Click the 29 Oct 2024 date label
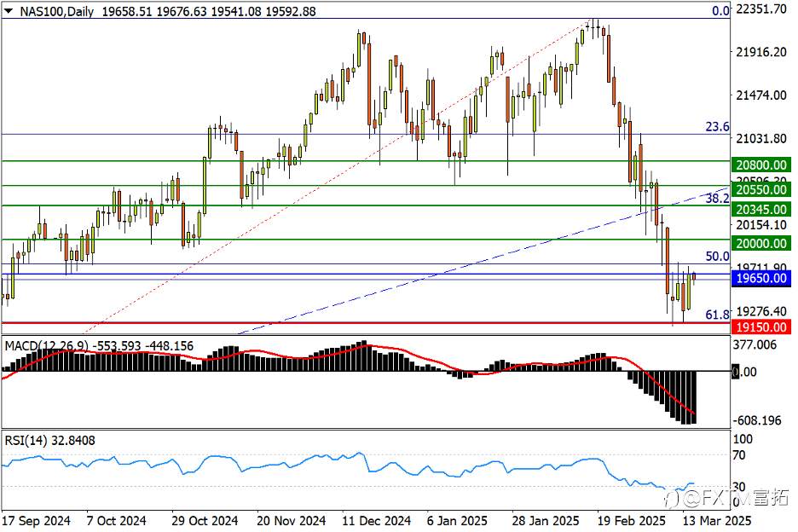Image resolution: width=798 pixels, height=532 pixels. pos(205,521)
